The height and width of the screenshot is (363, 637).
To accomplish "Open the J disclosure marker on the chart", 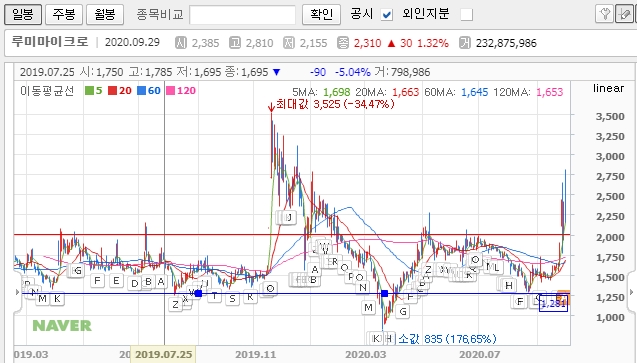I will click(x=289, y=218).
